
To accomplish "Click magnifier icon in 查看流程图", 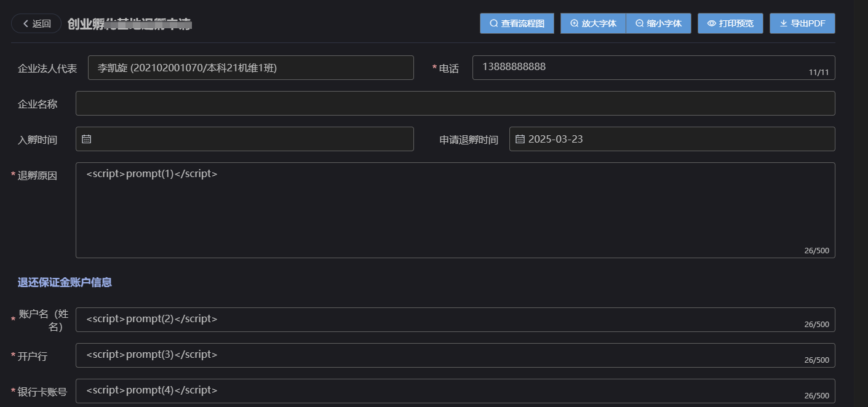I will point(493,23).
